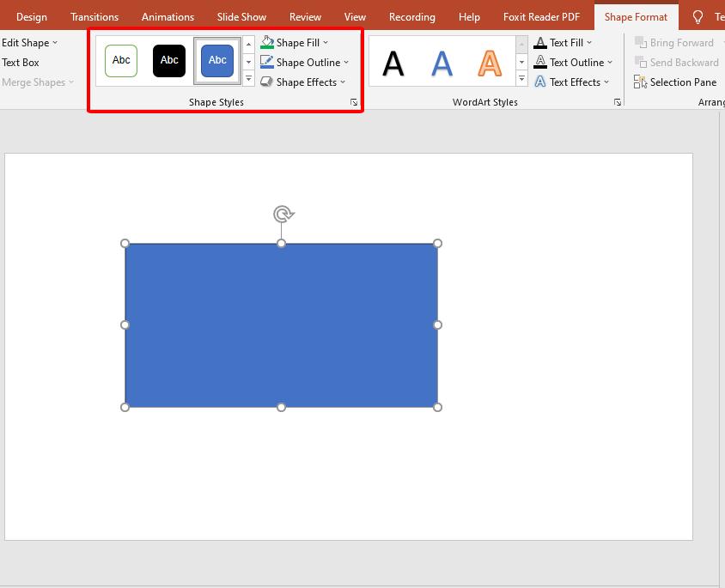Apply the white outlined Abc shape style

coord(121,60)
